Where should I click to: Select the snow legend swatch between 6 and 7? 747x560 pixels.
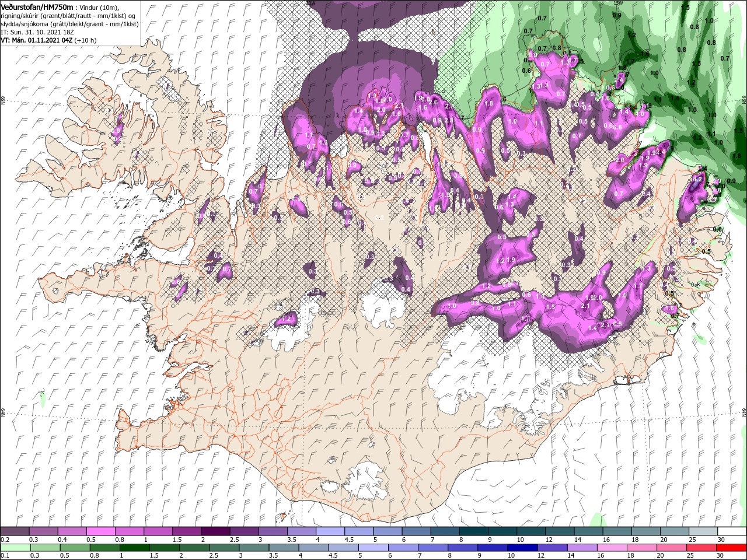tap(416, 531)
